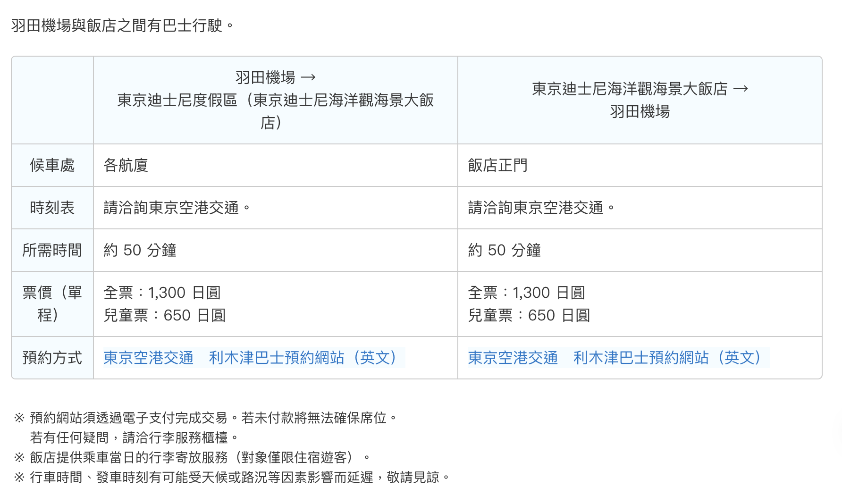Select the 預約方式 row label
This screenshot has height=504, width=842.
pos(52,358)
